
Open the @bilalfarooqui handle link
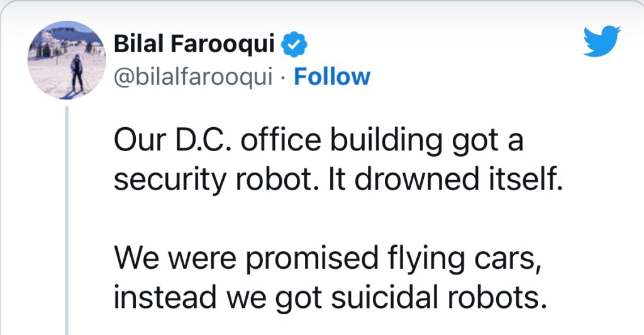[x=193, y=77]
